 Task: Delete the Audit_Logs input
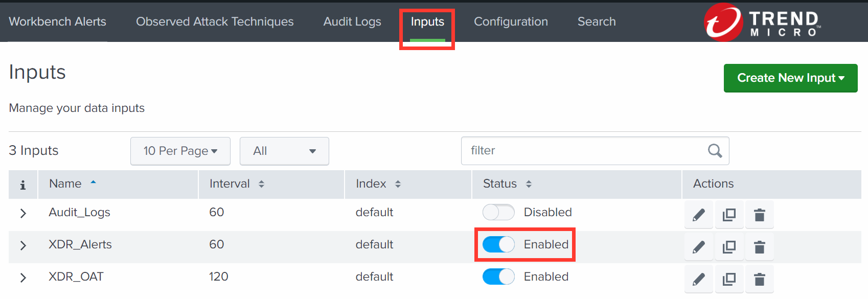coord(760,215)
